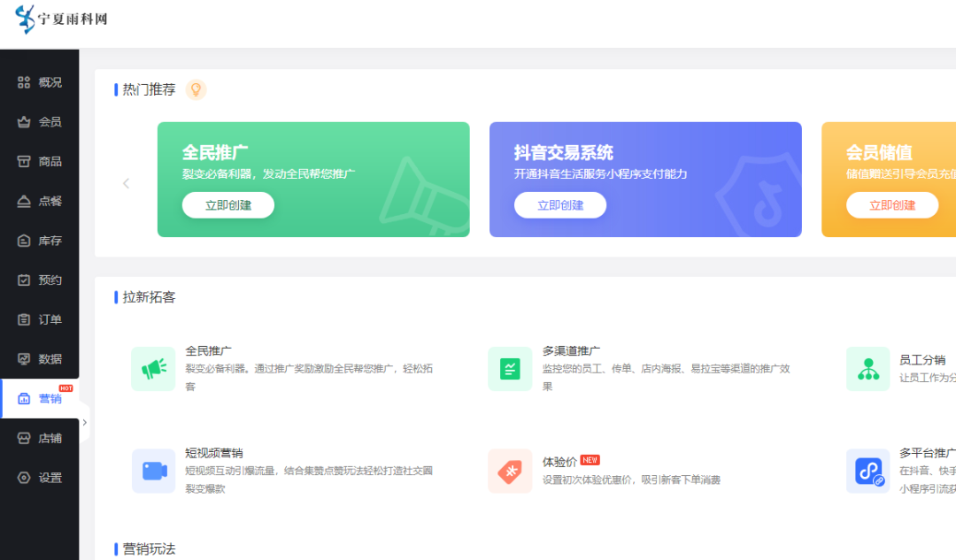Image resolution: width=956 pixels, height=560 pixels.
Task: Go to previous recommendation with left chevron
Action: [127, 183]
